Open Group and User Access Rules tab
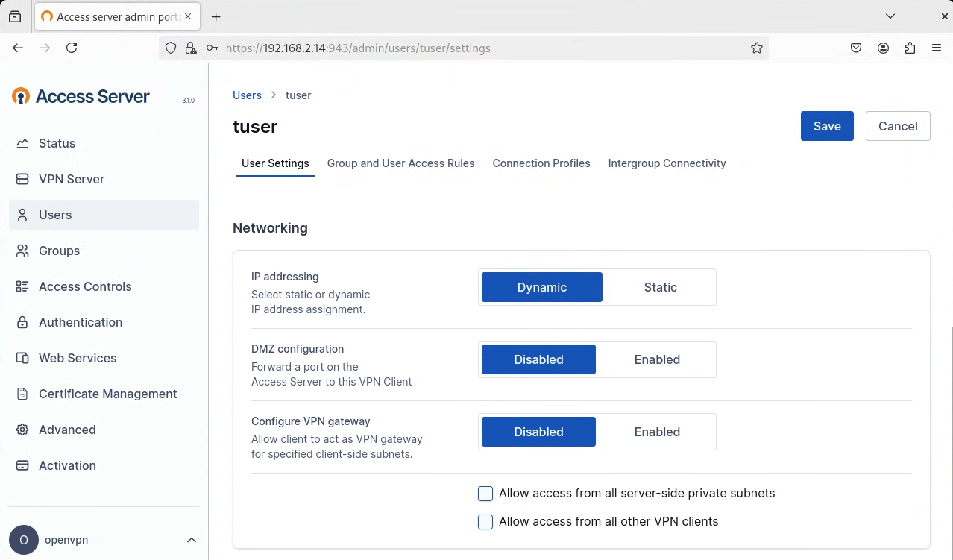The height and width of the screenshot is (560, 953). tap(400, 163)
